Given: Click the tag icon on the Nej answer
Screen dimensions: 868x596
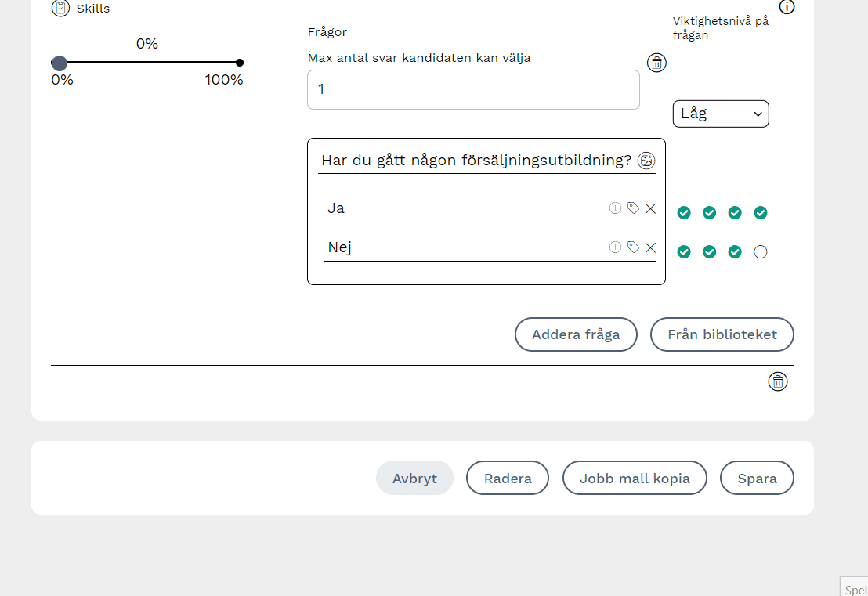Looking at the screenshot, I should (x=633, y=247).
